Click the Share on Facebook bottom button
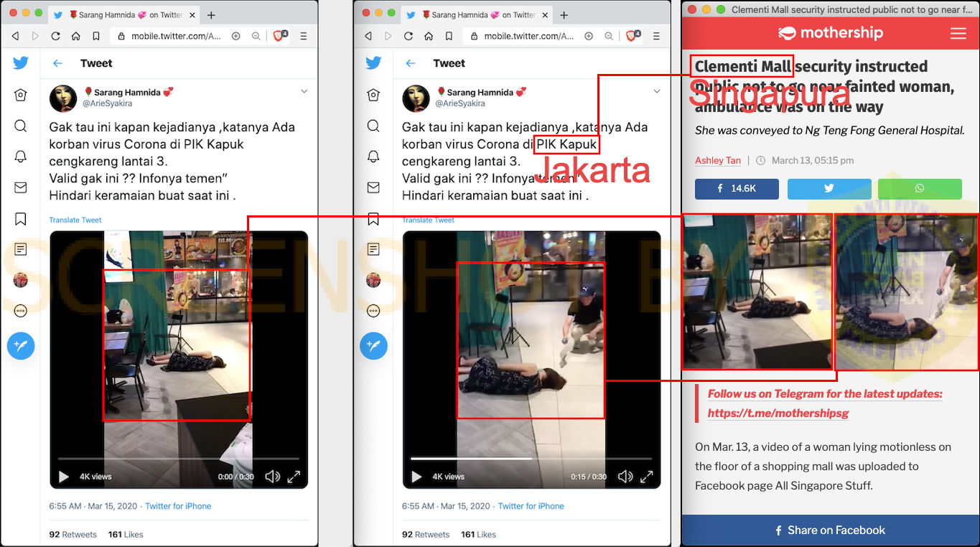980x547 pixels. (x=830, y=530)
